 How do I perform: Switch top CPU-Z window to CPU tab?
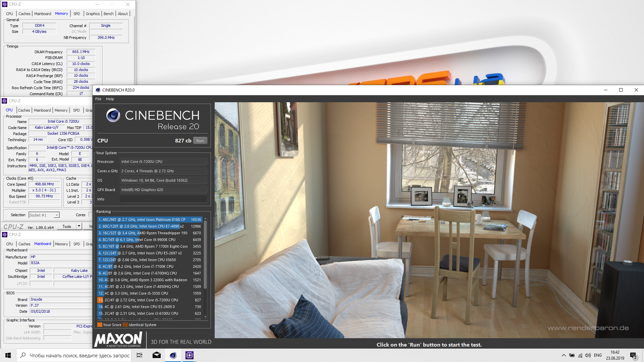coord(9,14)
